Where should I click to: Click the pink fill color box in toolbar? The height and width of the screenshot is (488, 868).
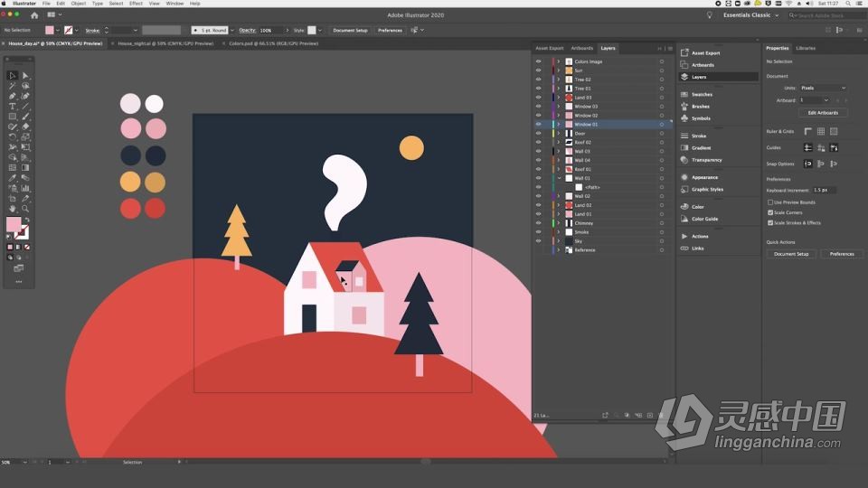coord(14,224)
